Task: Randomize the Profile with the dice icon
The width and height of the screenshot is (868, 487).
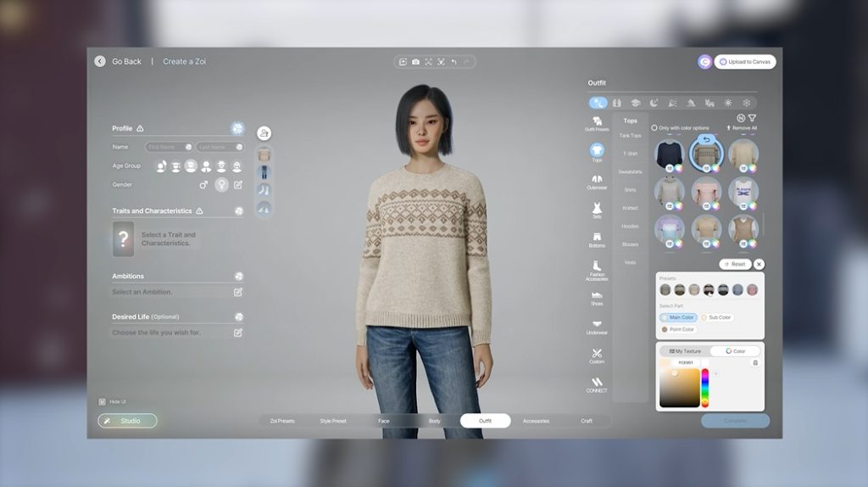Action: pyautogui.click(x=238, y=129)
